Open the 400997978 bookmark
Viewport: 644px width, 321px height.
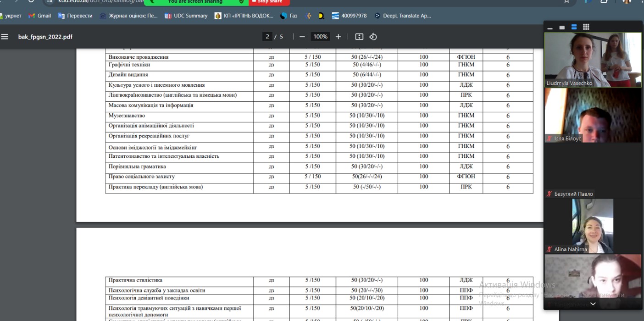coord(349,16)
